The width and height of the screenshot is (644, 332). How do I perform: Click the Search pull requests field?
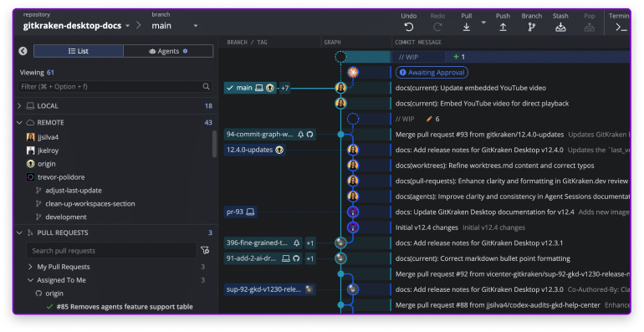[111, 251]
